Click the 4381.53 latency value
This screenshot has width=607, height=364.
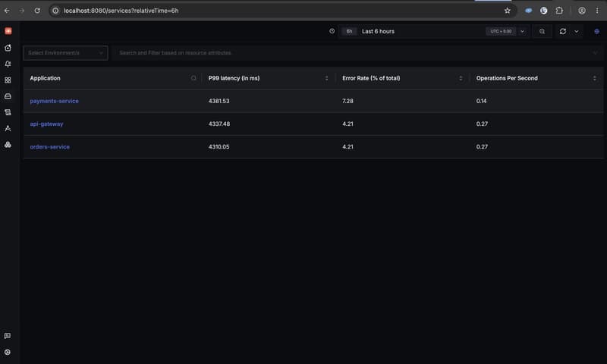point(219,101)
